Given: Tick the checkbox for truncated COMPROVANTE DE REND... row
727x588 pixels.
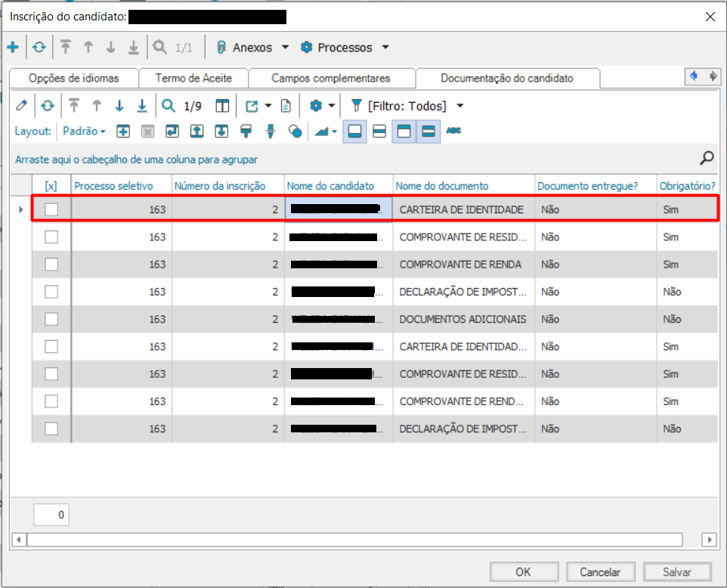Looking at the screenshot, I should 51,401.
